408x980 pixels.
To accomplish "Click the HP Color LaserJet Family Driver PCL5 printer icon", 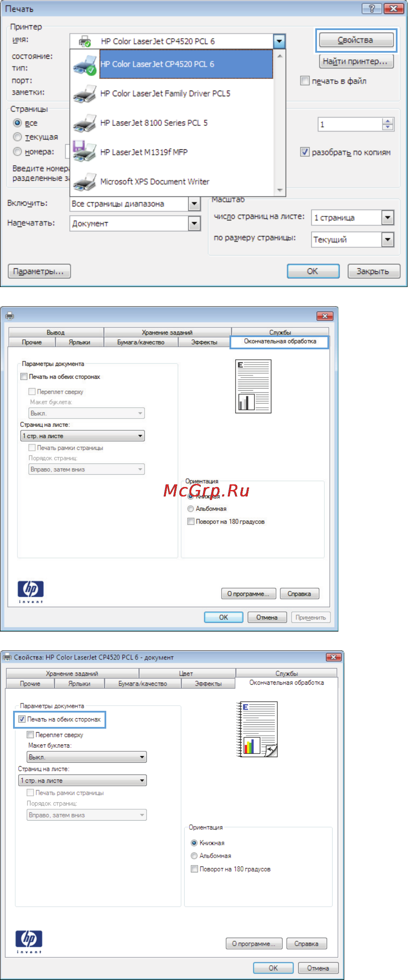I will coord(84,94).
